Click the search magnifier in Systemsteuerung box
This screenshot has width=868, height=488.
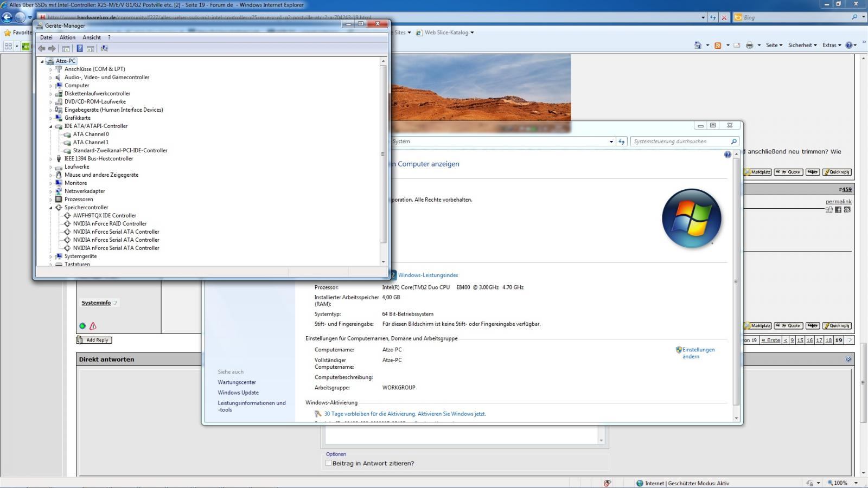tap(734, 142)
